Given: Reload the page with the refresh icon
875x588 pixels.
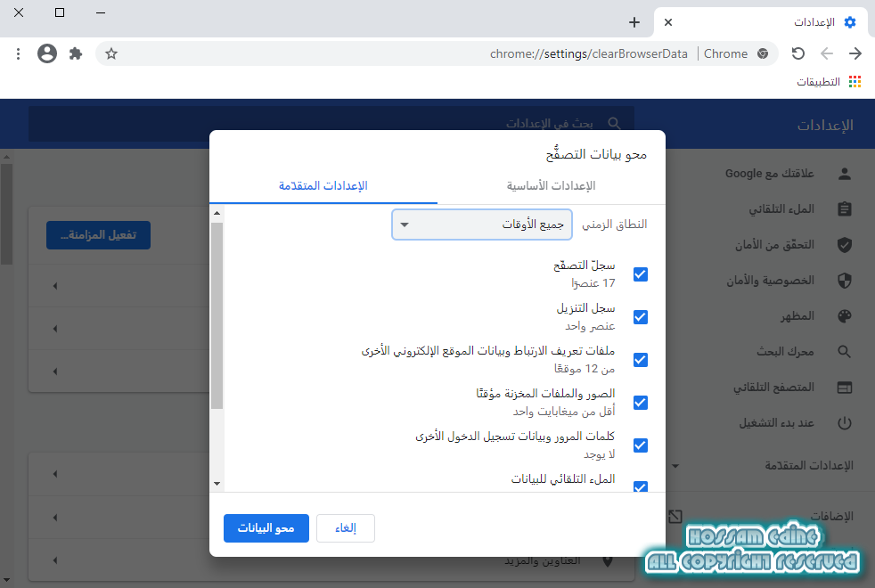Looking at the screenshot, I should pos(798,53).
